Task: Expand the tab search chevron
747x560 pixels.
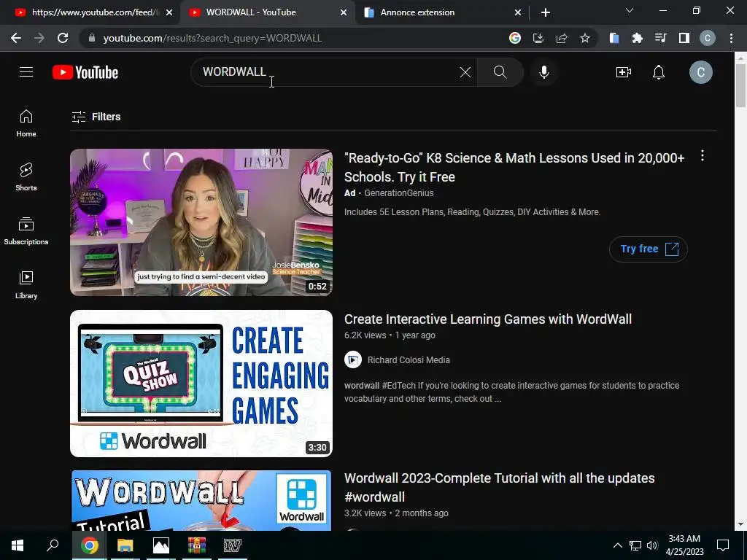Action: coord(630,10)
